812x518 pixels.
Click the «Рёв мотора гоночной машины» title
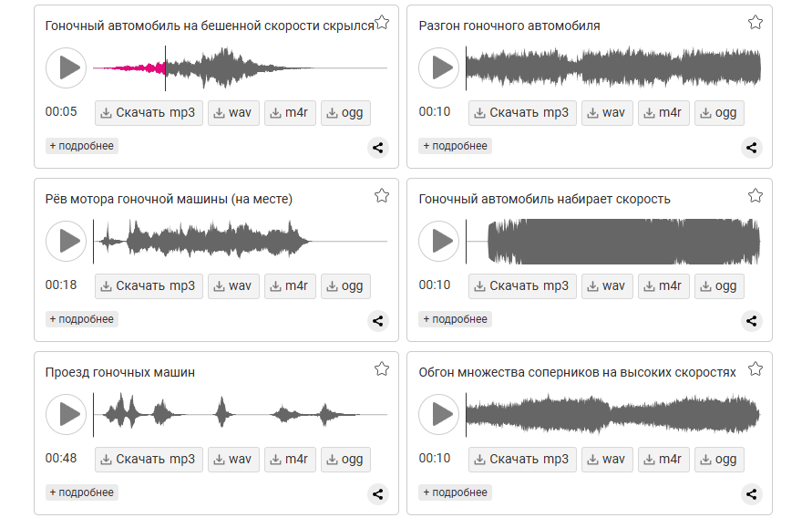tap(169, 199)
